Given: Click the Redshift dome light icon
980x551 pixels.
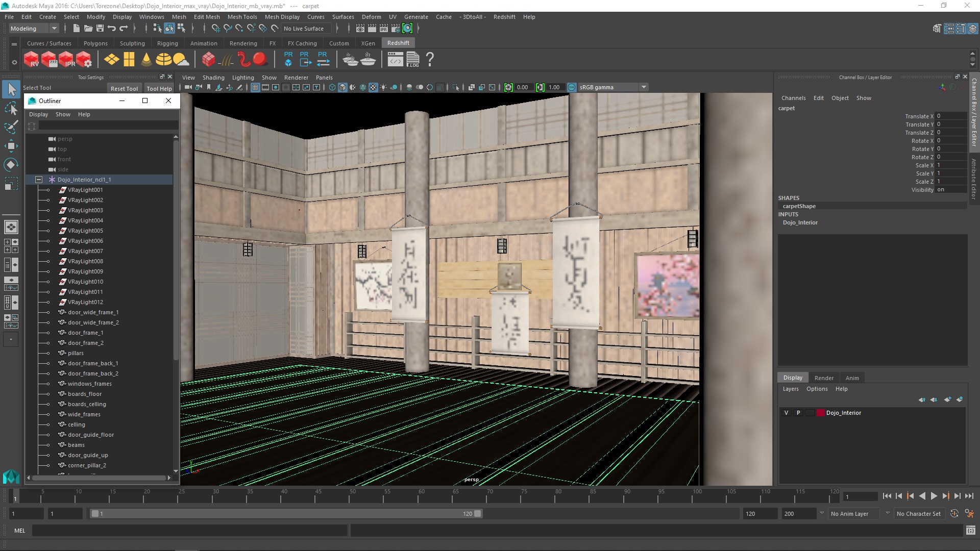Looking at the screenshot, I should coord(164,59).
